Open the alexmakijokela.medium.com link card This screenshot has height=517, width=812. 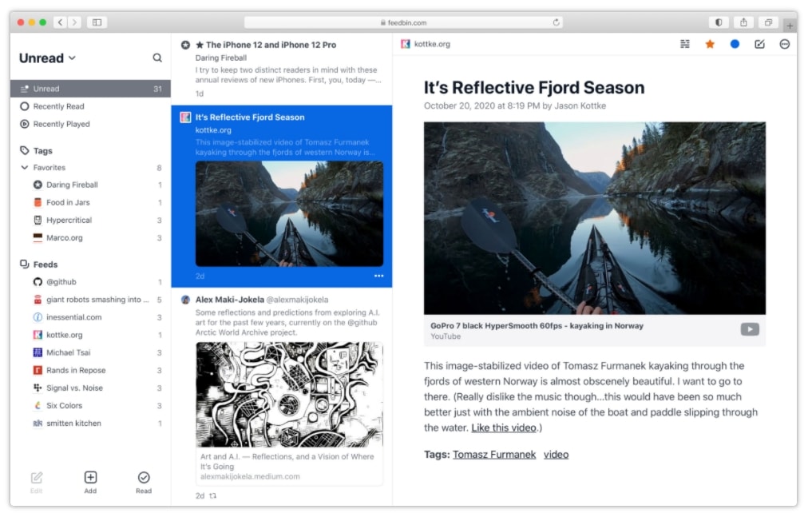click(x=289, y=466)
